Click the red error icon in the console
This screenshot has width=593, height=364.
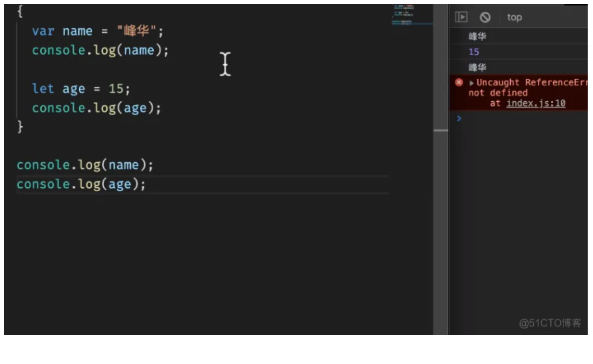459,82
